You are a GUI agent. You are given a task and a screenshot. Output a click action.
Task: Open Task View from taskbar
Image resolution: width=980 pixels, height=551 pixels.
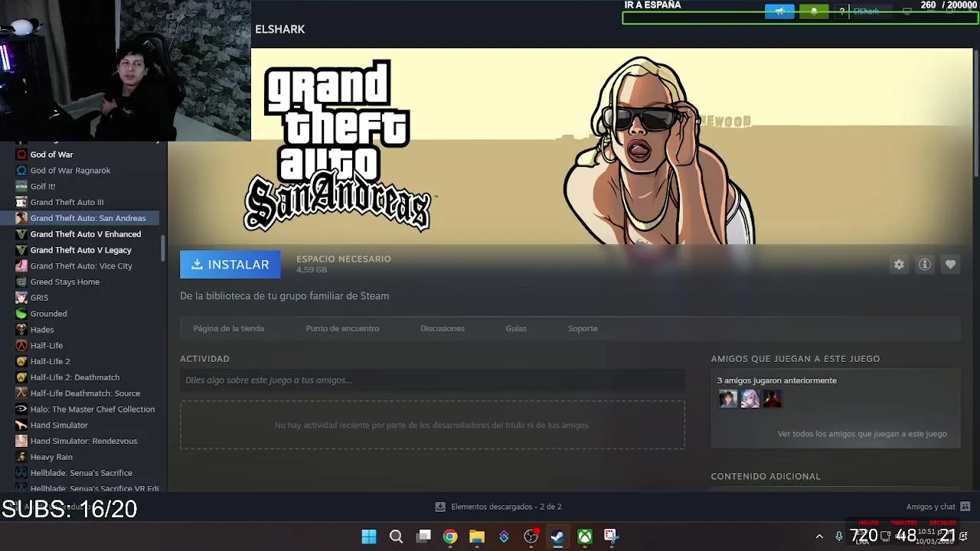pos(423,536)
